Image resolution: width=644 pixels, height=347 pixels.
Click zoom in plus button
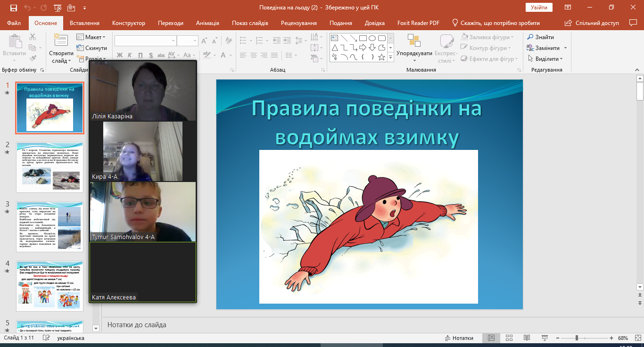click(x=611, y=338)
